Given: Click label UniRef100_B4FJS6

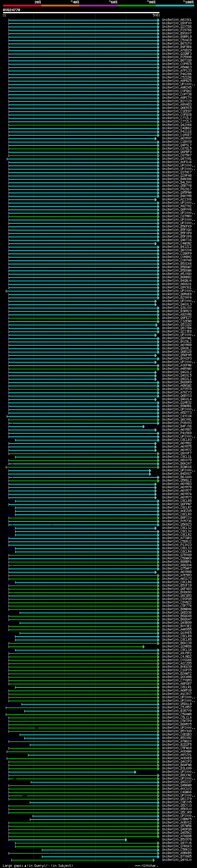Looking at the screenshot, I should point(176,426).
